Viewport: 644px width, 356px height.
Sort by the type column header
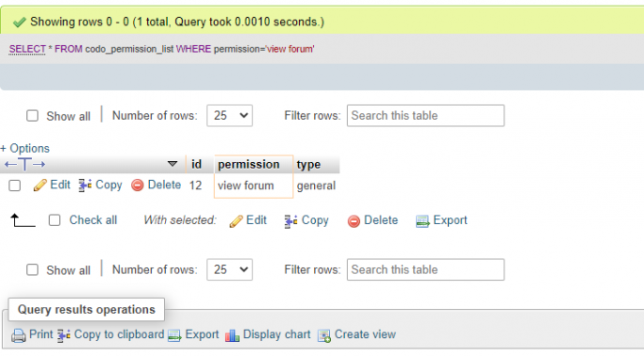click(309, 165)
